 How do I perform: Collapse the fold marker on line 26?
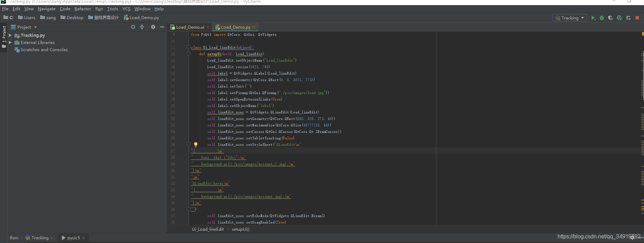point(189,145)
